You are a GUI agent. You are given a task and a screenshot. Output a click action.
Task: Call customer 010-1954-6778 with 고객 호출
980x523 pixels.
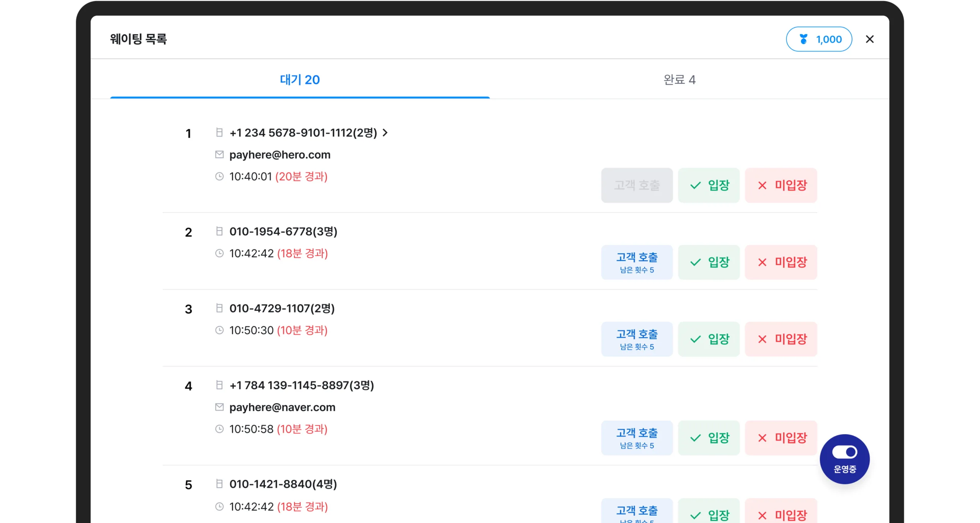pos(637,262)
